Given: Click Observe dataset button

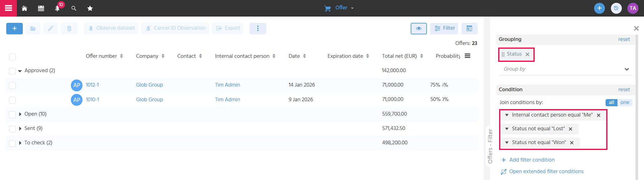Looking at the screenshot, I should pos(111,28).
